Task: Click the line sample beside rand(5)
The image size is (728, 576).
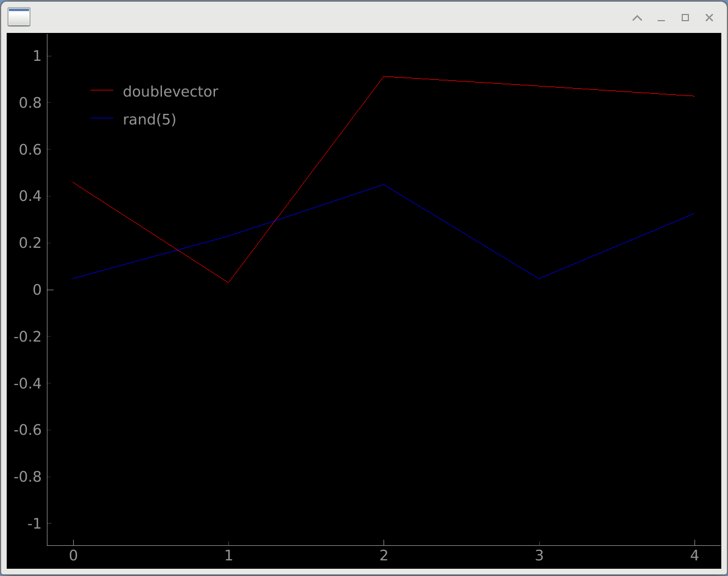Action: (102, 118)
